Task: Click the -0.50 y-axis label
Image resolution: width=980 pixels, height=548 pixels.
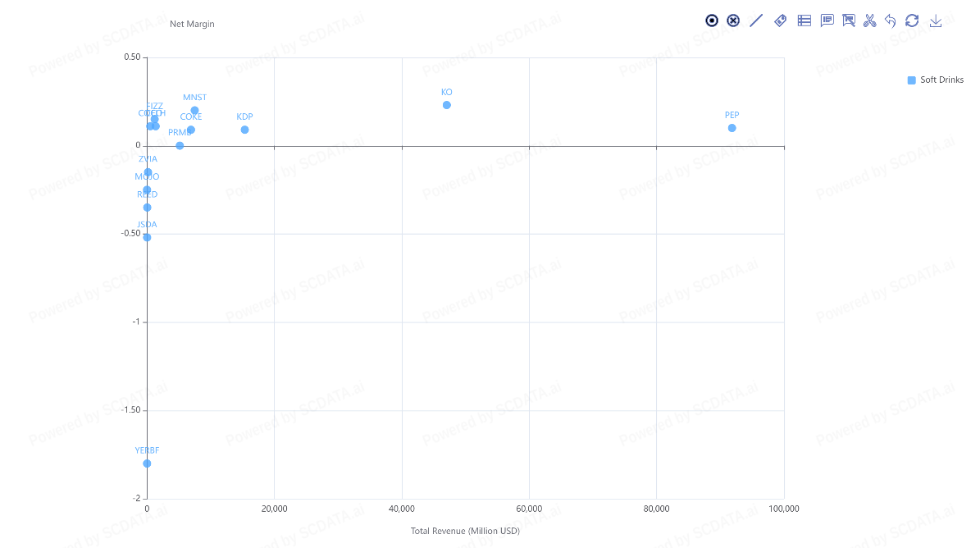Action: point(130,233)
